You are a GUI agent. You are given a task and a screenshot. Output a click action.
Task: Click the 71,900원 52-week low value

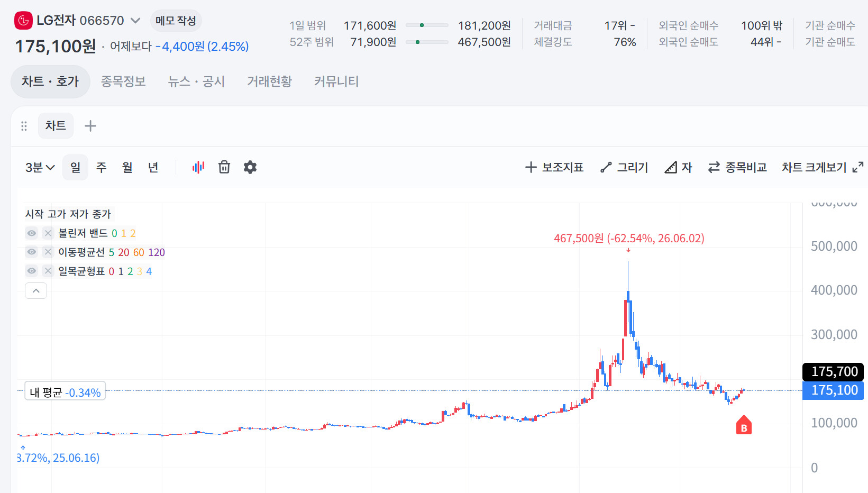coord(373,42)
